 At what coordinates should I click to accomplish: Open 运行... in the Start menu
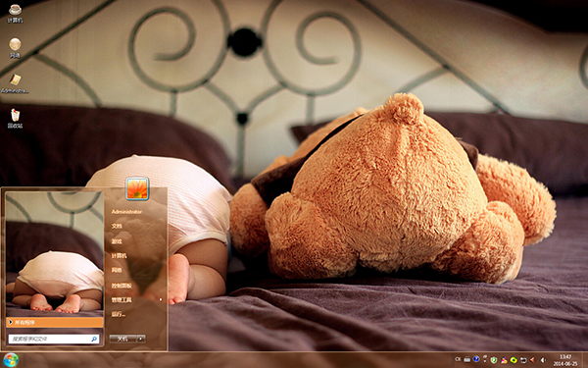click(x=119, y=314)
